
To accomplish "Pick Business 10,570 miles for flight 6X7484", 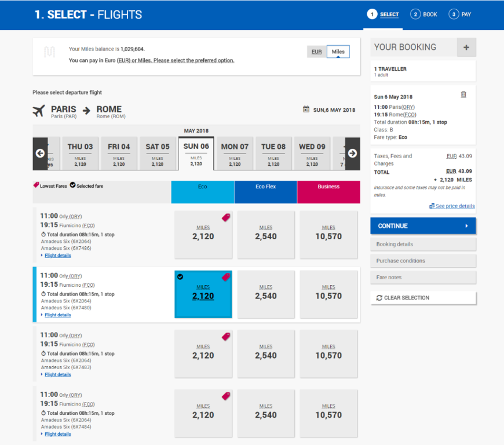I will pyautogui.click(x=328, y=411).
